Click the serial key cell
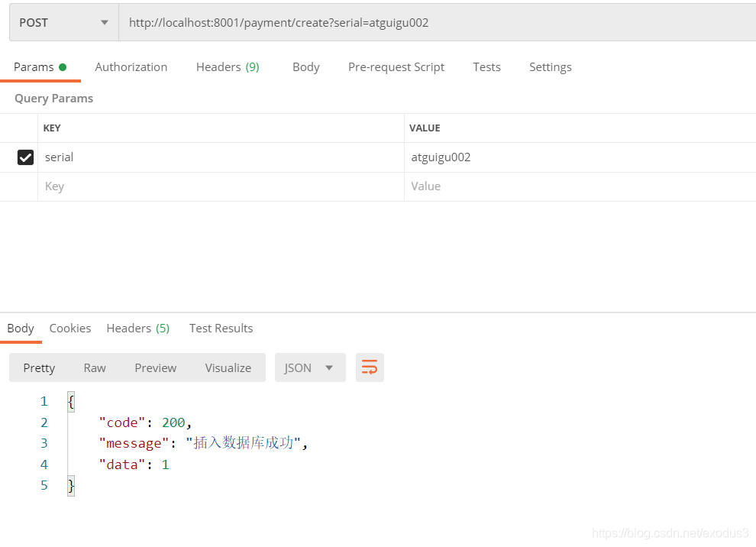756x547 pixels. (221, 157)
